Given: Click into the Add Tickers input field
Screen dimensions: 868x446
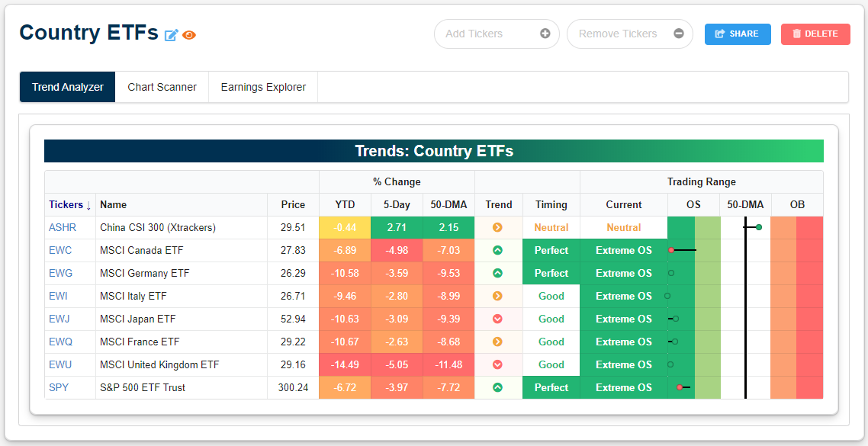Looking at the screenshot, I should coord(497,34).
